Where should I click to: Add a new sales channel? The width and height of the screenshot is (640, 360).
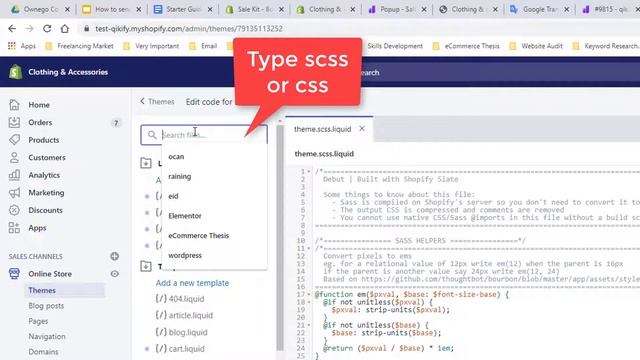[115, 256]
